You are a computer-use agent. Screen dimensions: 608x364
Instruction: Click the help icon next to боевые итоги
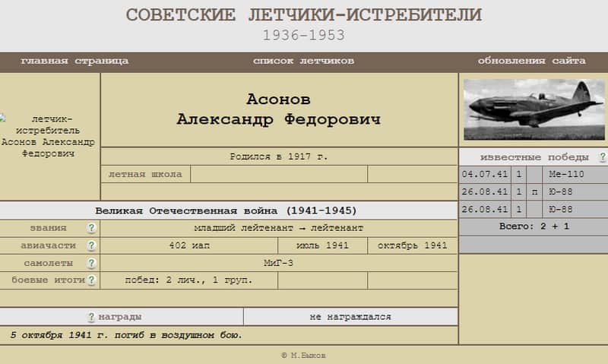(91, 280)
